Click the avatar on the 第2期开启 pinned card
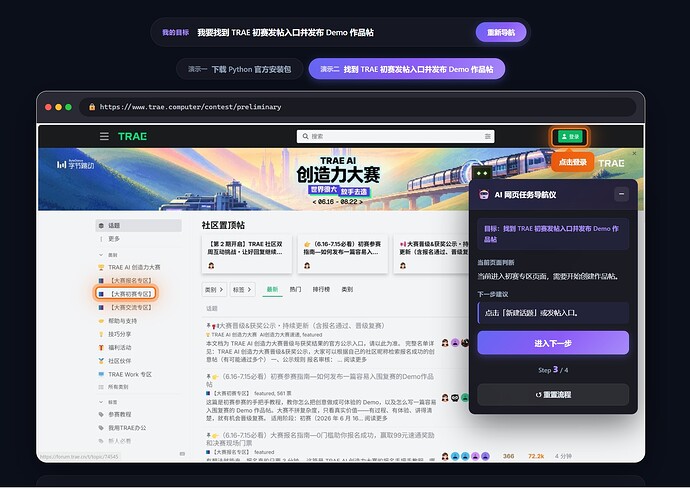 tap(211, 265)
